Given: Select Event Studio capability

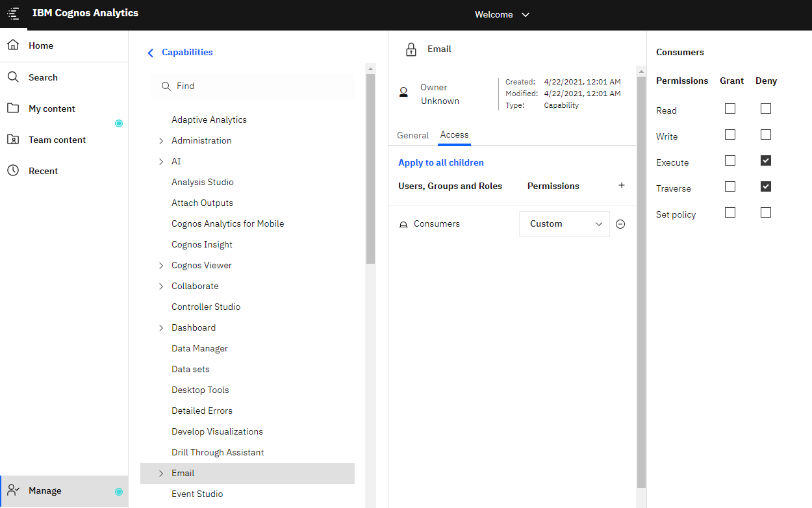Looking at the screenshot, I should (197, 494).
